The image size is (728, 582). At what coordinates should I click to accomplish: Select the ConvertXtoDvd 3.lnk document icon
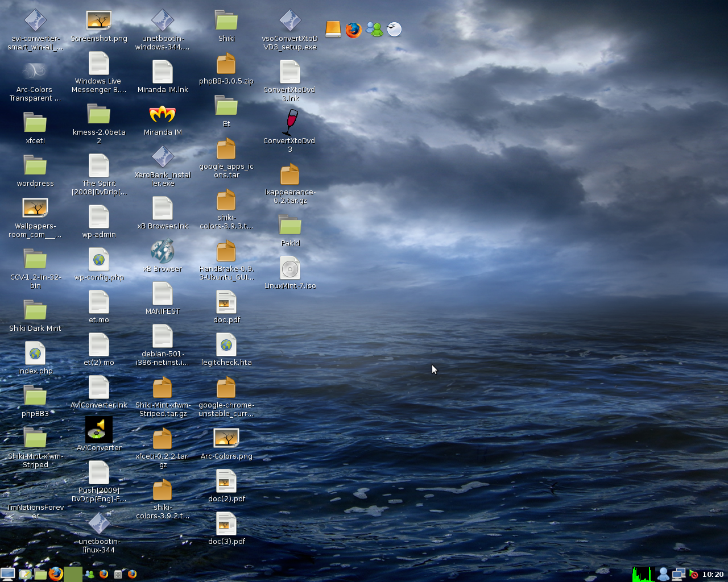coord(290,72)
